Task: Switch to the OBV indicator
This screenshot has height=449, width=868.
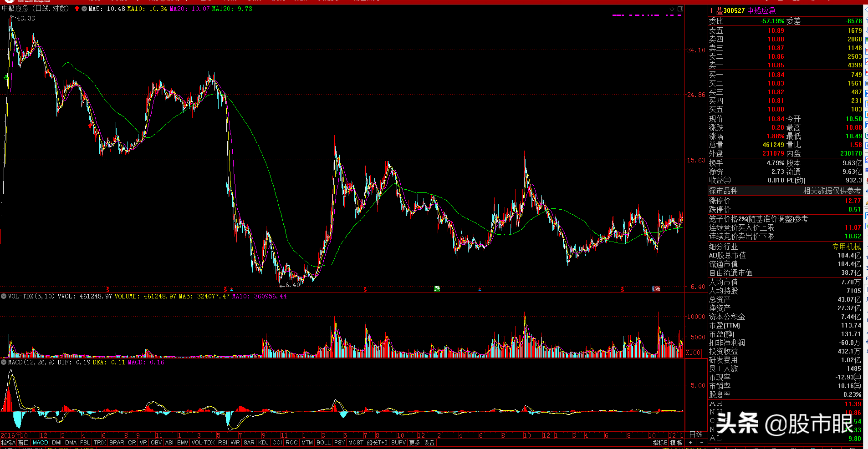Action: (156, 443)
